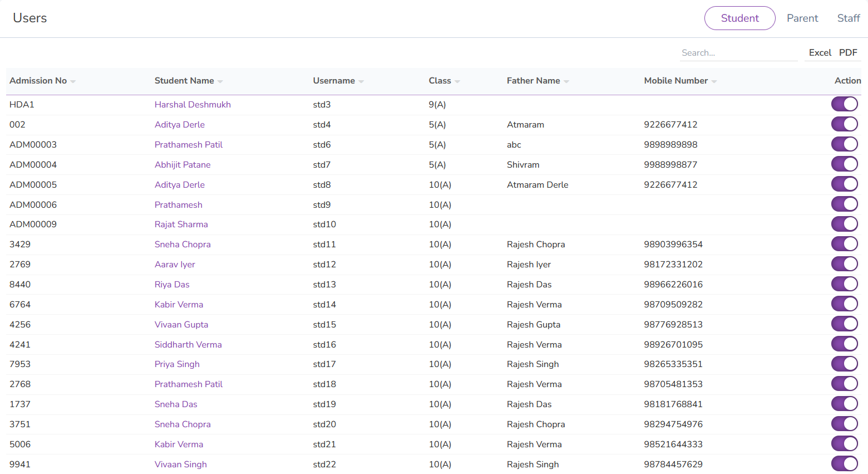This screenshot has width=868, height=474.
Task: Download the table as PDF
Action: (848, 52)
